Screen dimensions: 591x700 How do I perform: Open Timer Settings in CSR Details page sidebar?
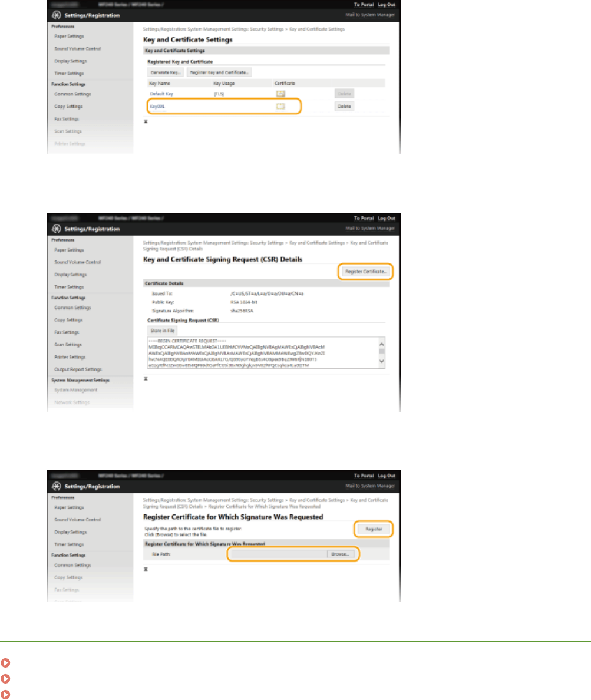(x=69, y=287)
